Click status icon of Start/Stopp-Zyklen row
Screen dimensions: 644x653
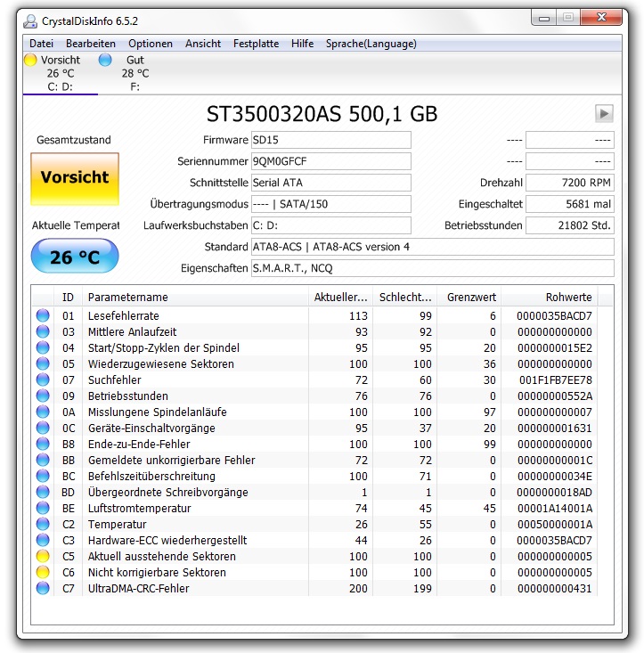point(43,347)
